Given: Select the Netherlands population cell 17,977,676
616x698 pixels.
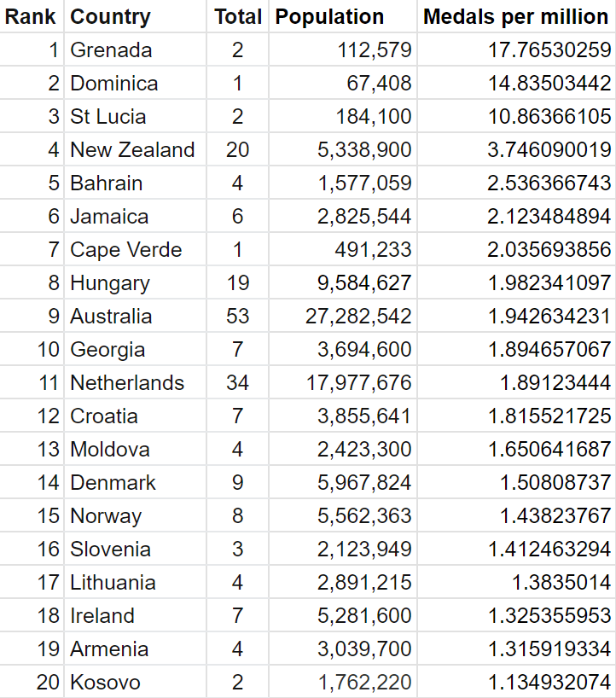Looking at the screenshot, I should [358, 383].
